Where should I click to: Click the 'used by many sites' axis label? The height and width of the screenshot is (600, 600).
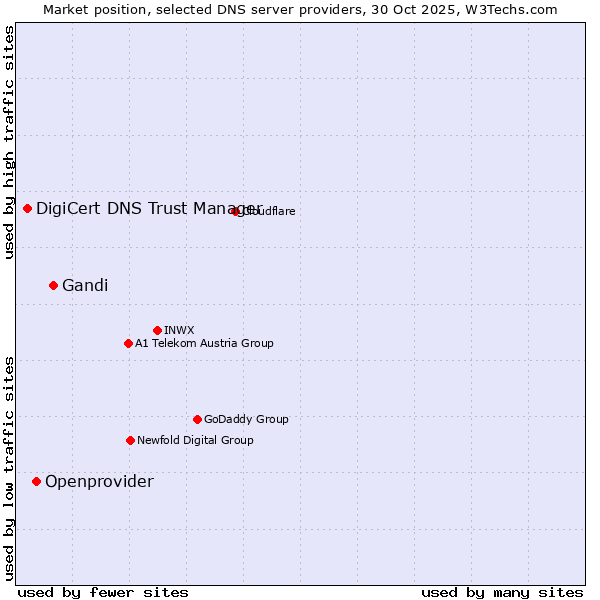[502, 592]
